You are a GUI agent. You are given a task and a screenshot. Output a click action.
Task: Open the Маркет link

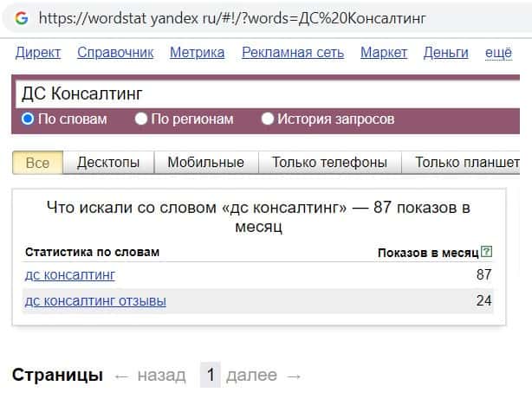click(384, 53)
